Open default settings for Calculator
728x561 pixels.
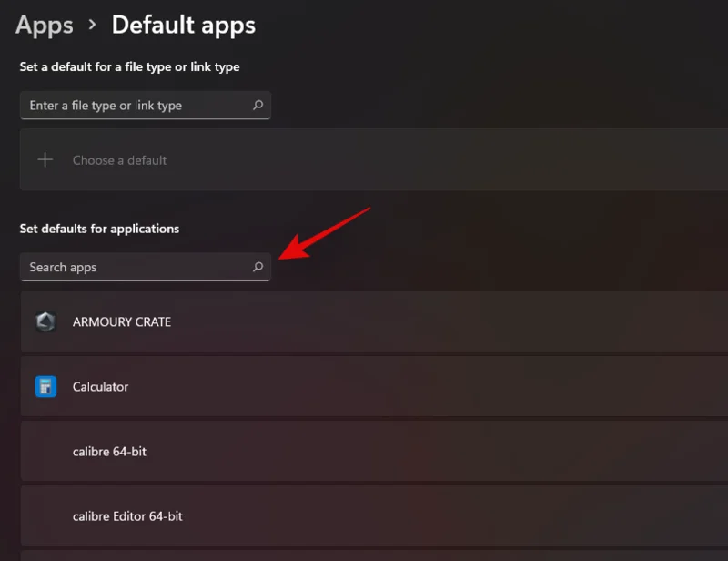tap(364, 386)
